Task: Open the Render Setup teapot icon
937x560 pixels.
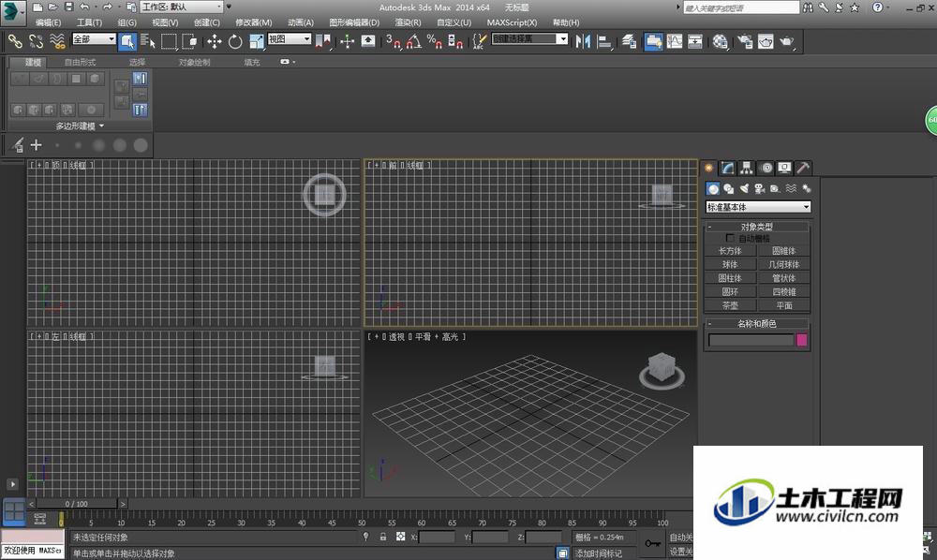Action: (745, 41)
